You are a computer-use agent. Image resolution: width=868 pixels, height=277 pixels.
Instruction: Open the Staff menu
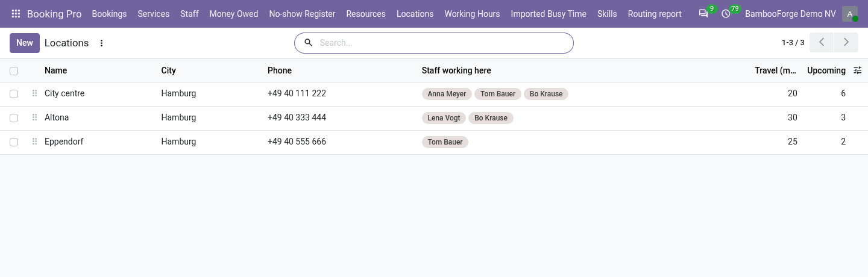coord(189,14)
